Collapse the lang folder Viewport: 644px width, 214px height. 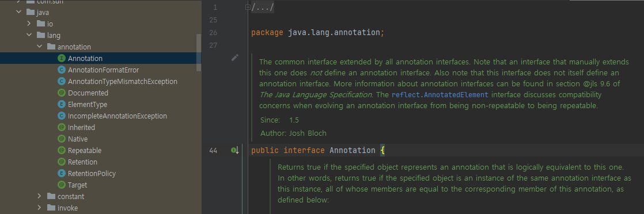(29, 35)
